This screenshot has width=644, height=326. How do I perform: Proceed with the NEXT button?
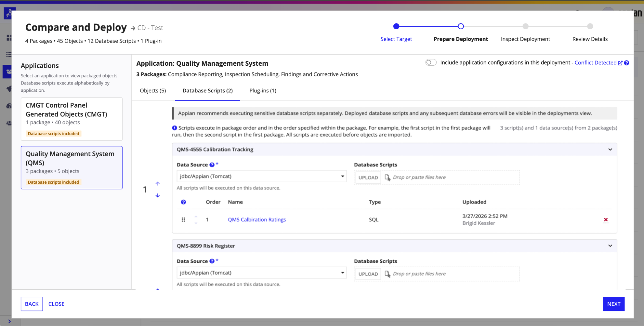point(614,304)
